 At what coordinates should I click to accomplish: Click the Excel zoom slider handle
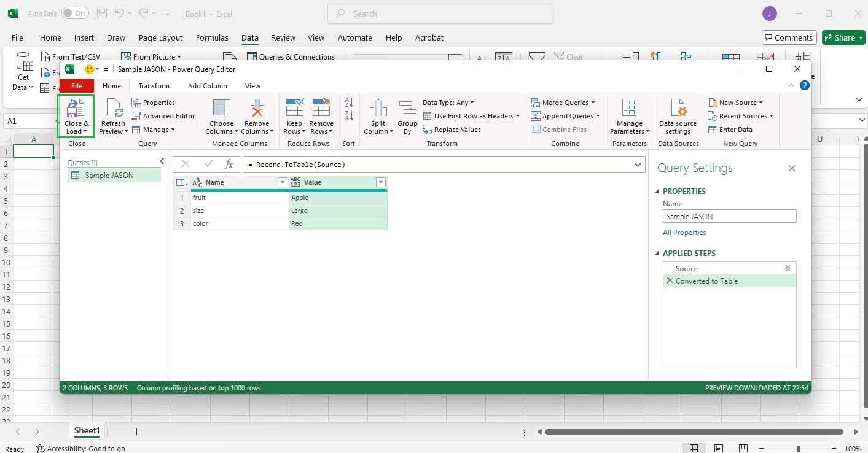click(x=798, y=449)
